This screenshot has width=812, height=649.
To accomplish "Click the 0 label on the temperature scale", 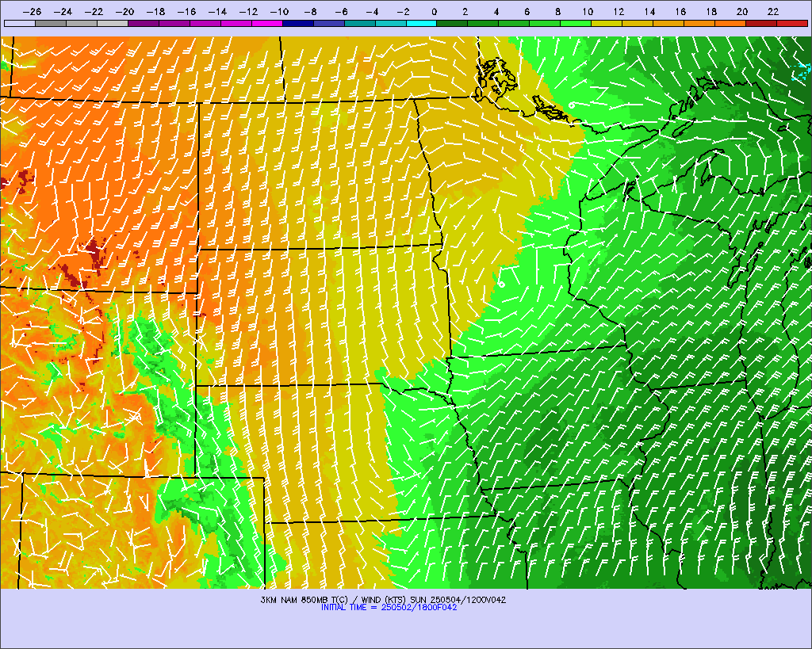I will pyautogui.click(x=434, y=12).
